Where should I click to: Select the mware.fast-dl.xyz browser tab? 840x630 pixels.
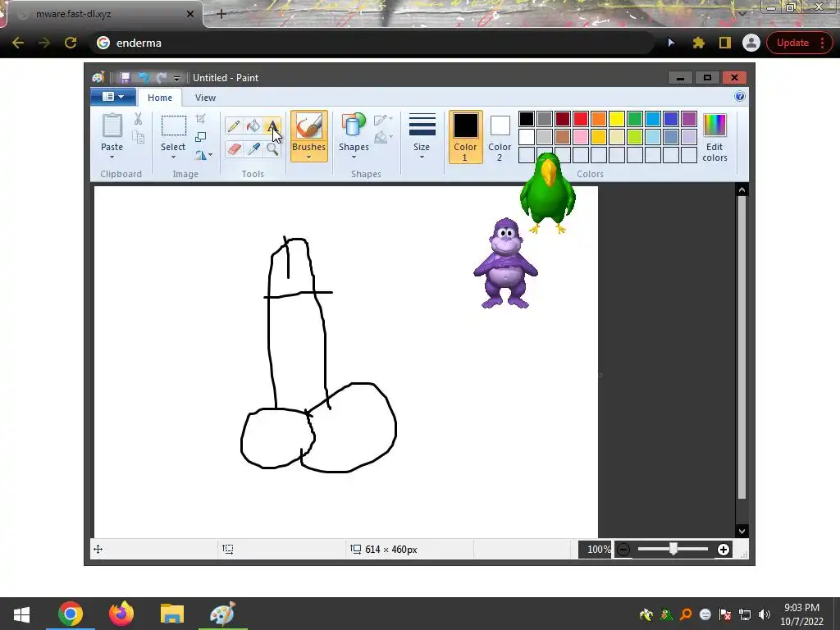pyautogui.click(x=104, y=14)
